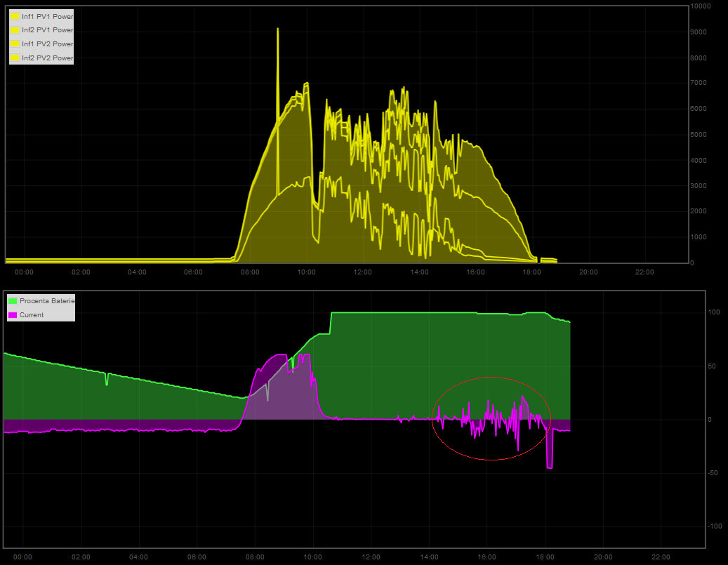The width and height of the screenshot is (728, 565).
Task: Click the -50 label on the battery chart axis
Action: pyautogui.click(x=713, y=473)
